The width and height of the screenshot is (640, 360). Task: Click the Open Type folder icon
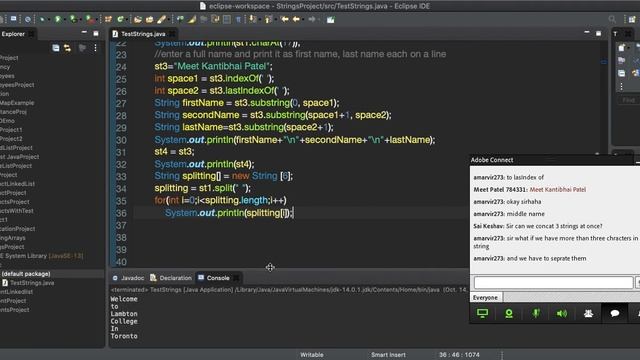[138, 19]
